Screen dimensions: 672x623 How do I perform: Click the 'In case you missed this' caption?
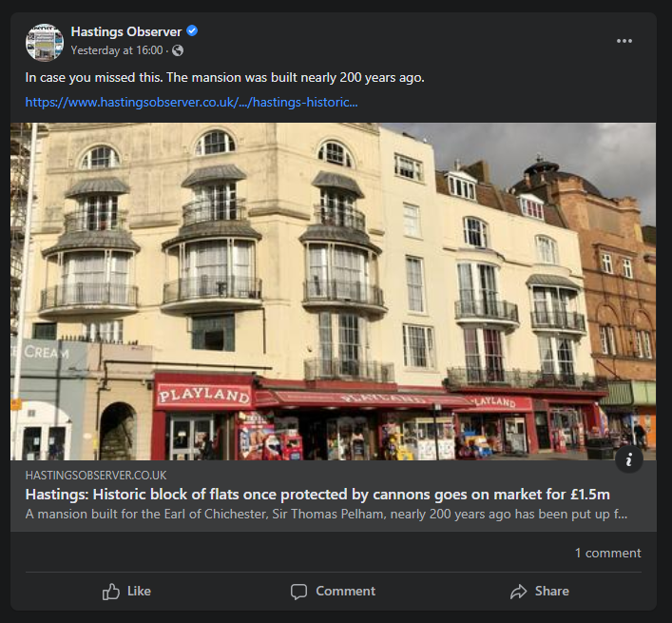(x=224, y=77)
